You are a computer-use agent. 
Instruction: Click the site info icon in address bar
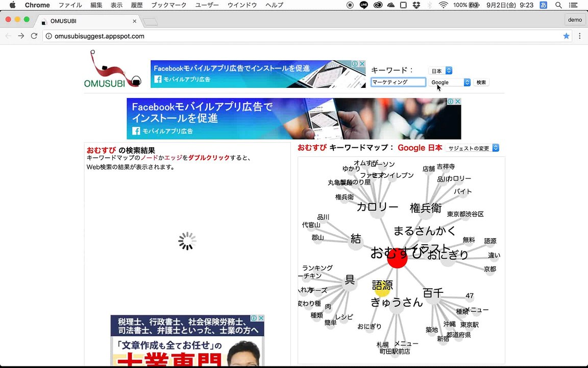[49, 36]
